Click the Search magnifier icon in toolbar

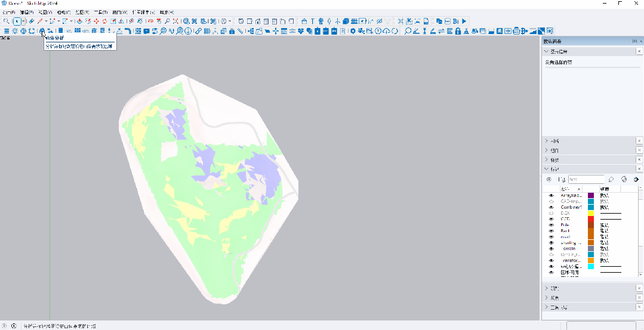[6, 21]
